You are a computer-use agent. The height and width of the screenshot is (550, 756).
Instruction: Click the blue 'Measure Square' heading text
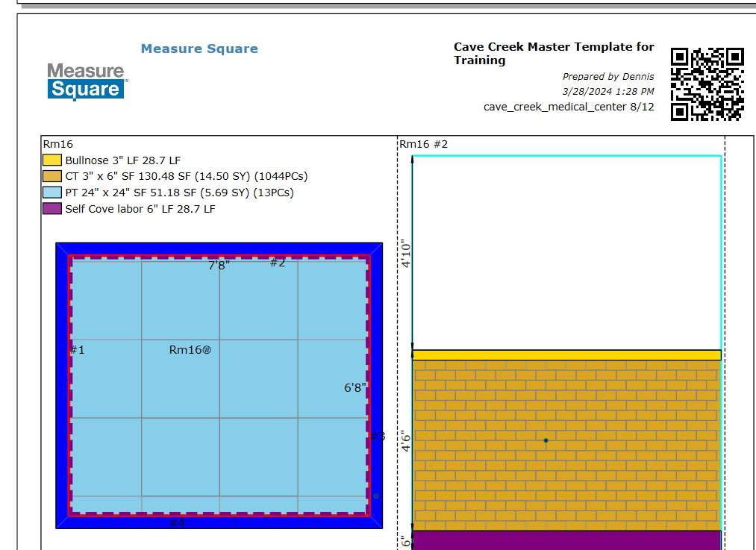click(x=199, y=49)
